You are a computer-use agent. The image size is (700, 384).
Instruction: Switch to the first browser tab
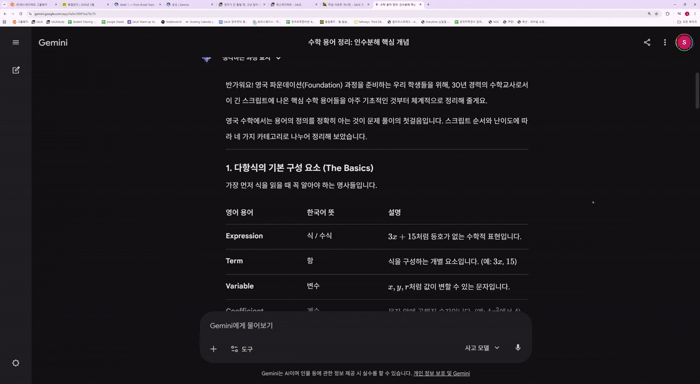point(32,4)
